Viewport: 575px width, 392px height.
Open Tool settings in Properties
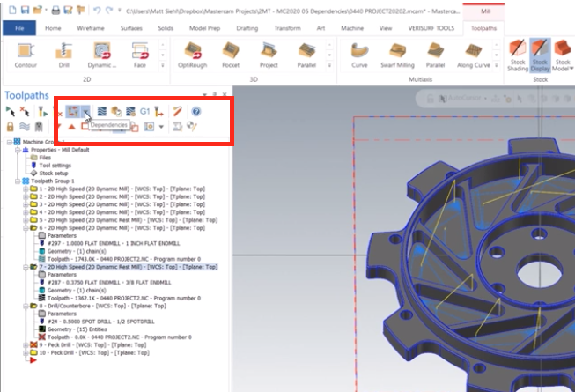click(x=55, y=166)
